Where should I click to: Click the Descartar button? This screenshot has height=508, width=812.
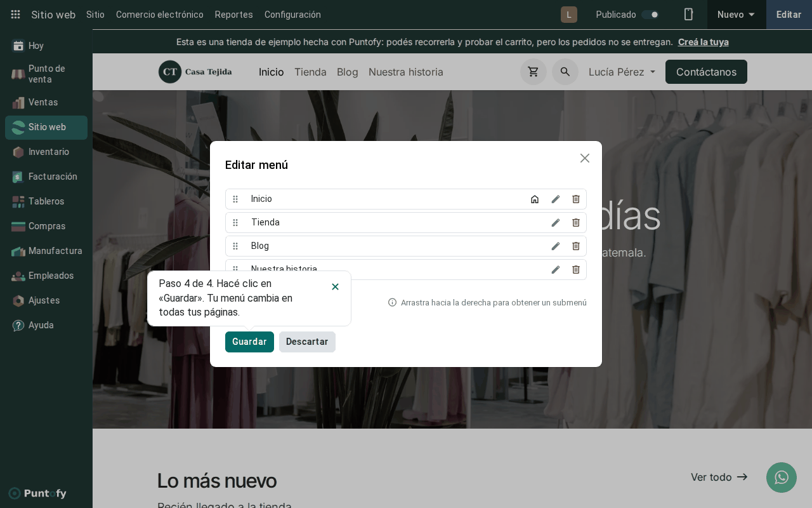coord(307,342)
